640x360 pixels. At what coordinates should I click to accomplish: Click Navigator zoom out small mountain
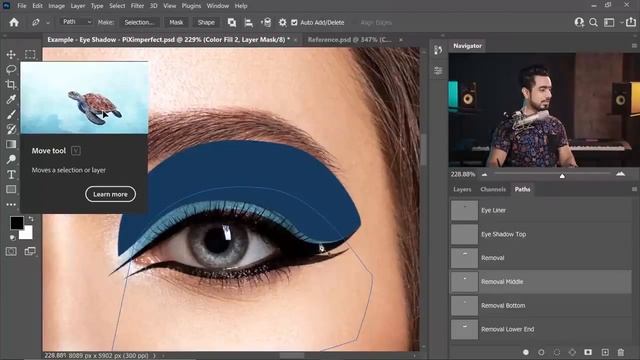coord(484,174)
